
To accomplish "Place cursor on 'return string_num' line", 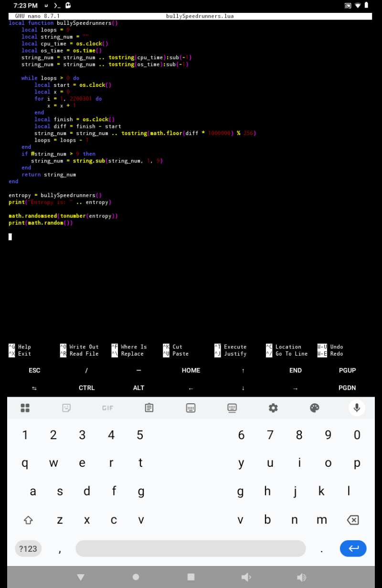I will tap(49, 175).
